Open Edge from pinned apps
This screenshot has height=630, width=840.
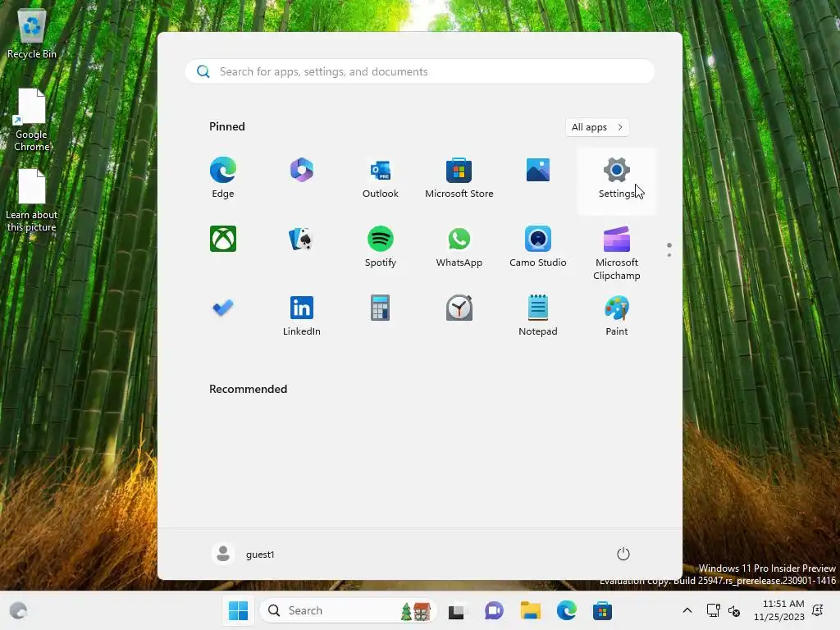click(x=223, y=178)
